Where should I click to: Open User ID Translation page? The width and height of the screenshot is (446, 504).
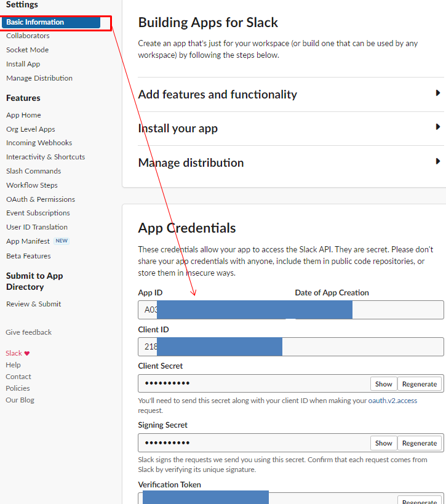click(x=37, y=227)
